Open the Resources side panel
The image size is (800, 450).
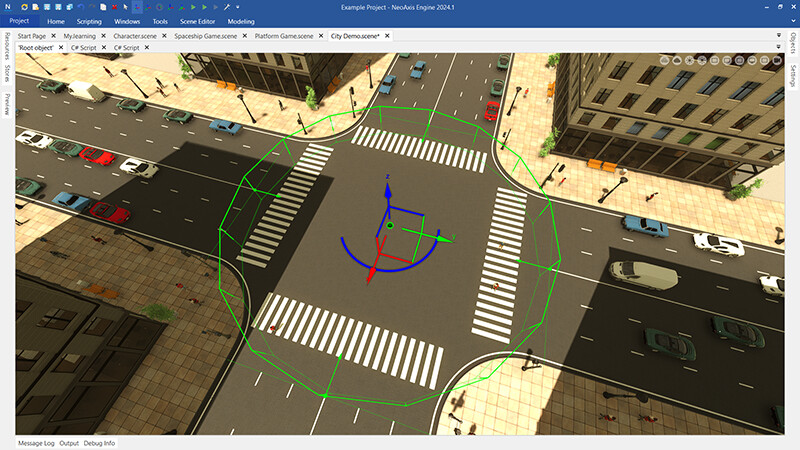[x=7, y=48]
